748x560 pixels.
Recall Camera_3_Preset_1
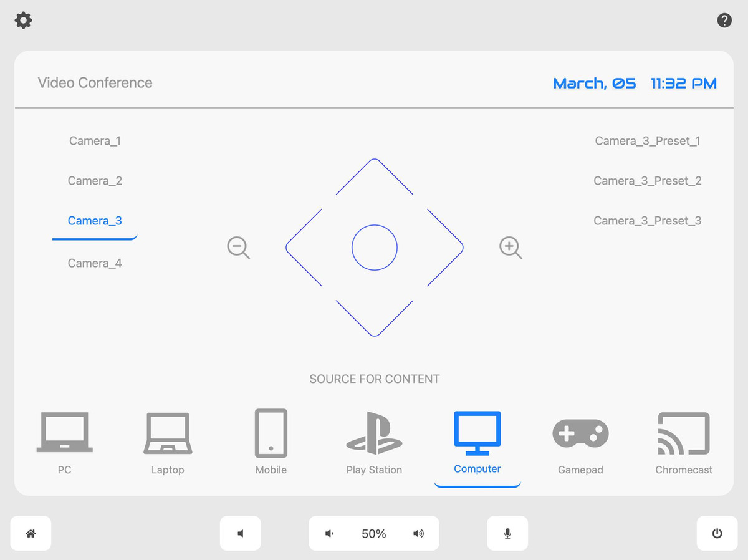(648, 141)
